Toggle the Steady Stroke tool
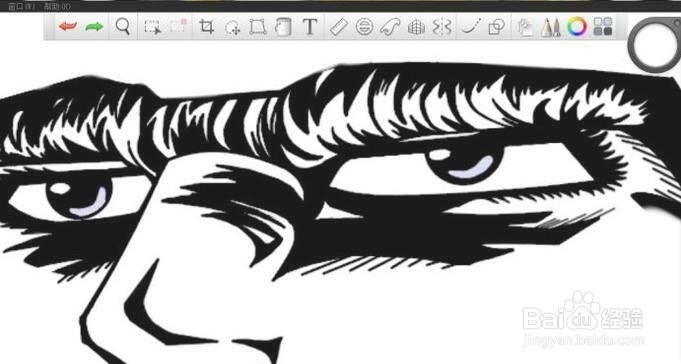 tap(470, 27)
